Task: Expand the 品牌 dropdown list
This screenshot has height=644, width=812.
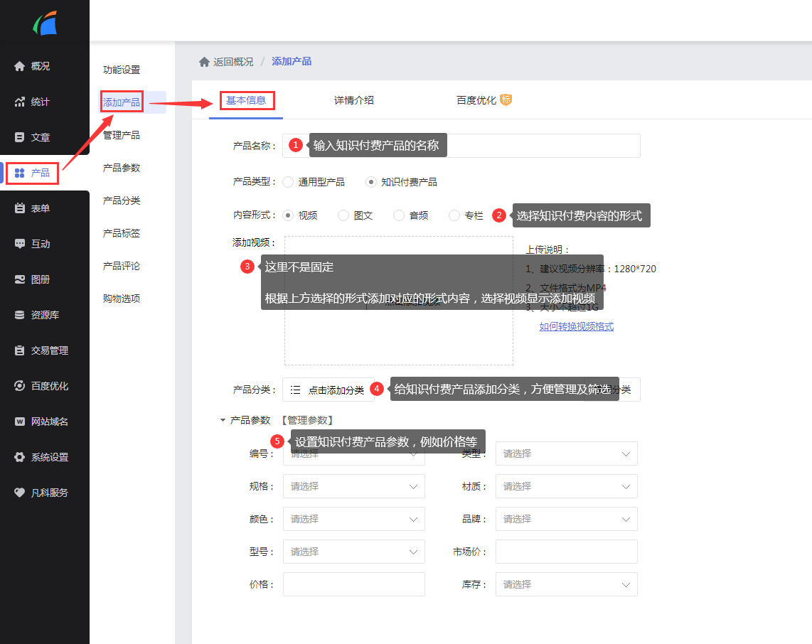Action: [x=566, y=520]
